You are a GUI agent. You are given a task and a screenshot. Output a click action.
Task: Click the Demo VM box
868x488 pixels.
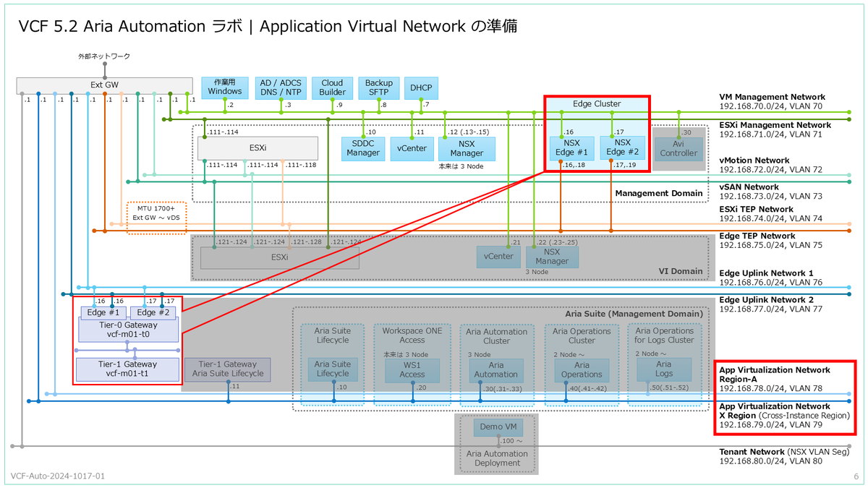pos(498,427)
